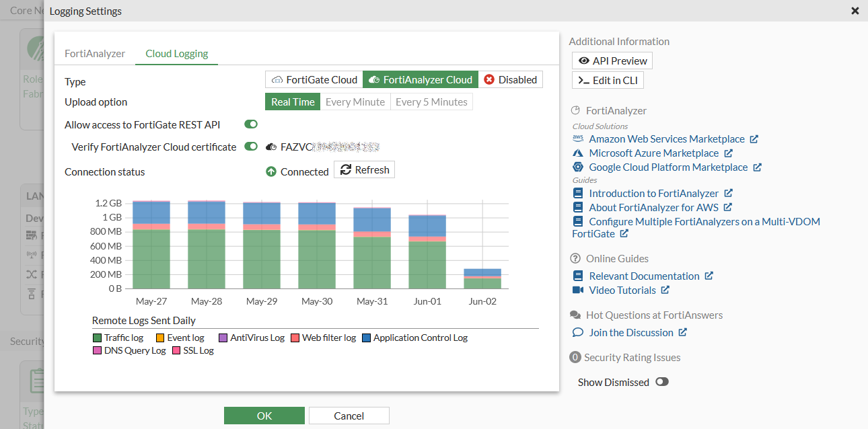Choose FortiAnalyzer Cloud as logging type
The image size is (868, 429).
420,79
